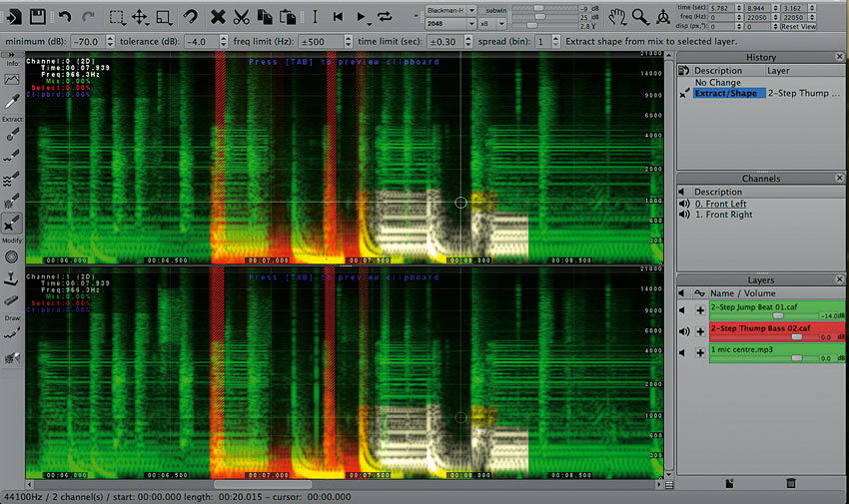Click the eraser tool in Modify section
Image resolution: width=849 pixels, height=504 pixels.
click(x=13, y=298)
